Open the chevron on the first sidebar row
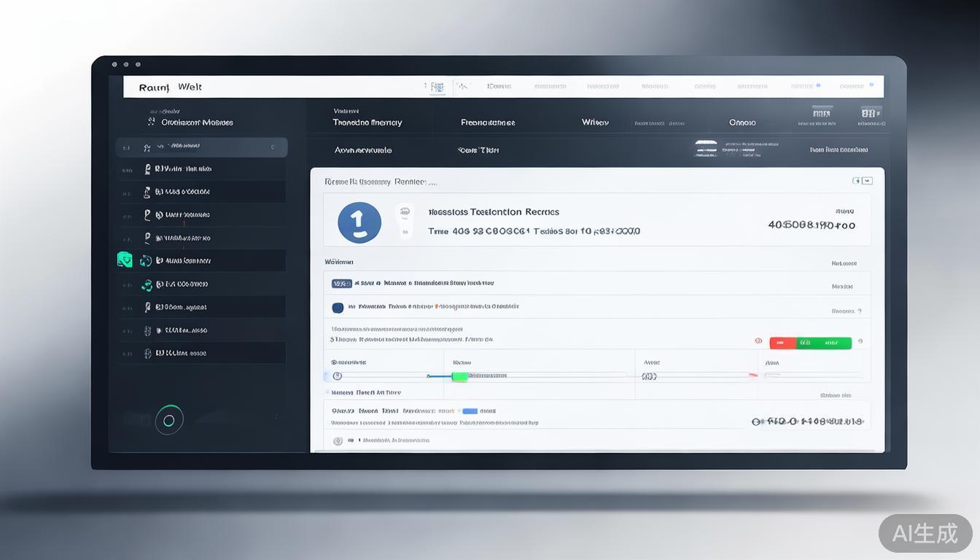This screenshot has height=560, width=980. click(272, 146)
